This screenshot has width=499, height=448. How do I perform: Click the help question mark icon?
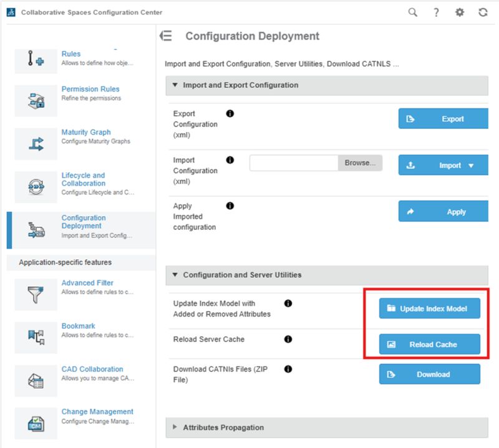click(x=435, y=12)
